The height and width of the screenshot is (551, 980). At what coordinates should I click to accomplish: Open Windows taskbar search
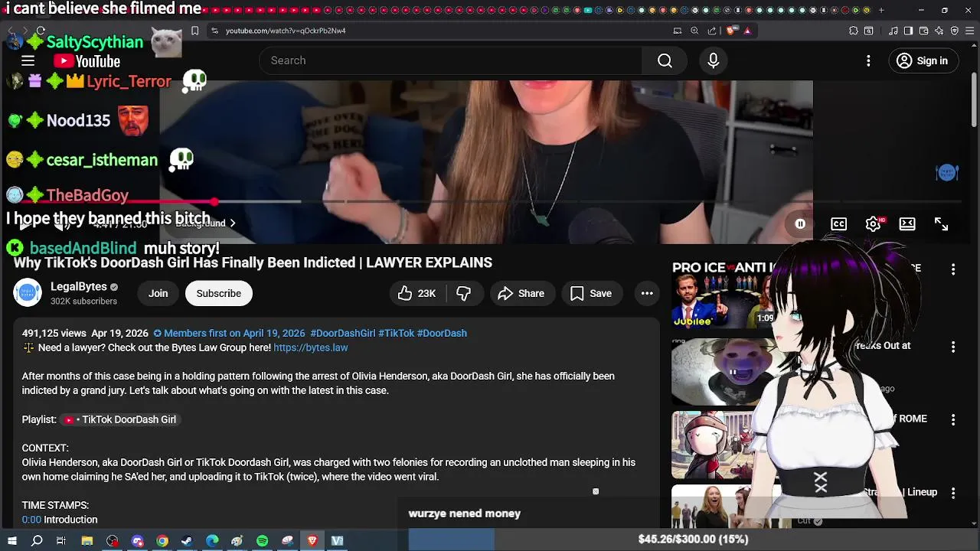(37, 541)
